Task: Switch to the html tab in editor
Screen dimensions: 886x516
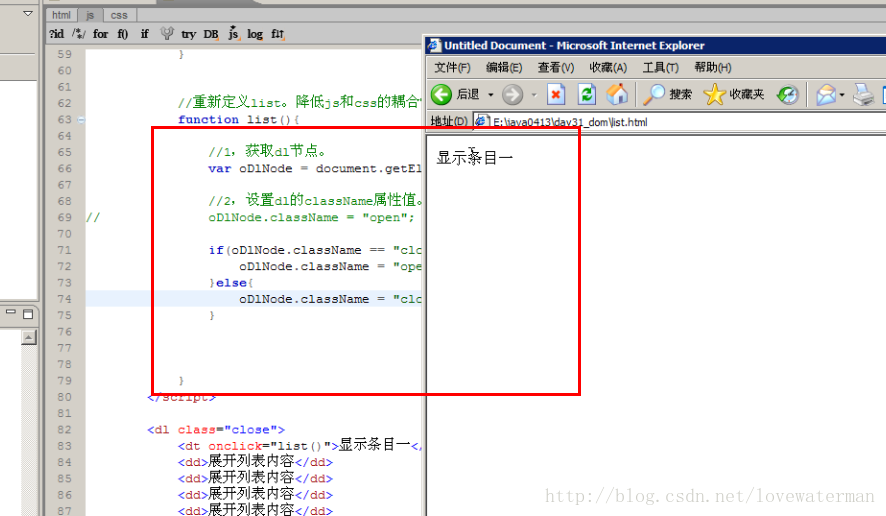Action: [62, 15]
